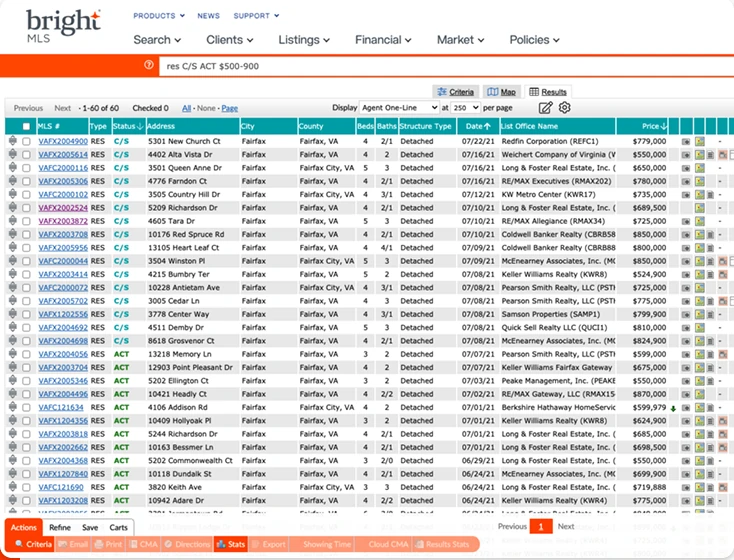Select the Actions tab in bottom bar
This screenshot has width=734, height=560.
23,527
